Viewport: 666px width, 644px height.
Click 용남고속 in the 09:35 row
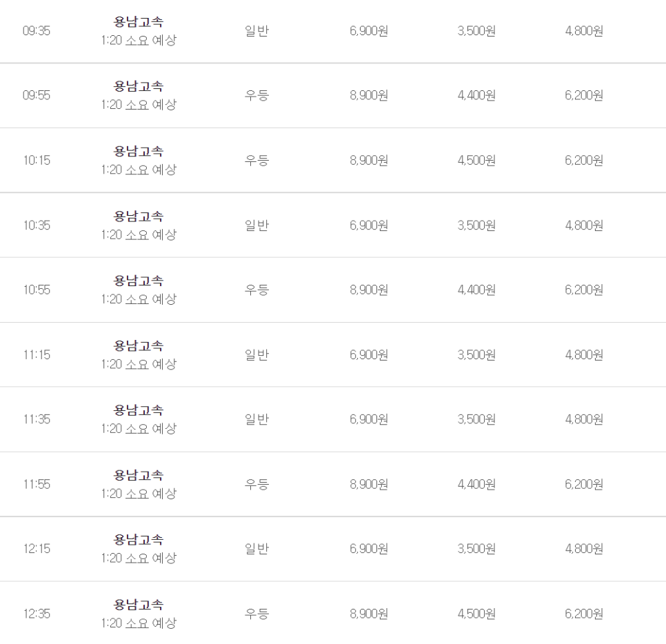click(139, 21)
